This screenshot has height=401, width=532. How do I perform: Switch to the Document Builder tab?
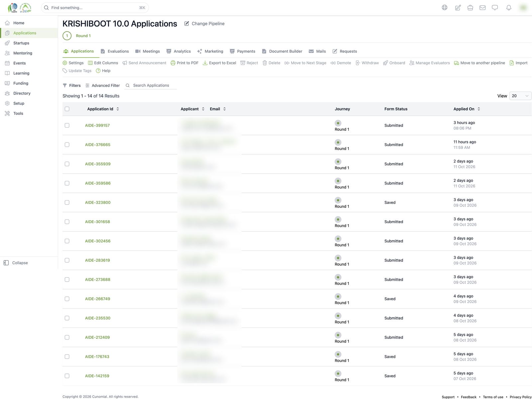[x=282, y=51]
